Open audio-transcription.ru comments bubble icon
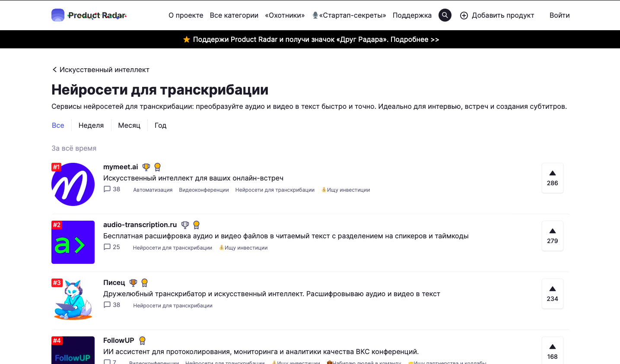Image resolution: width=620 pixels, height=364 pixels. point(107,247)
